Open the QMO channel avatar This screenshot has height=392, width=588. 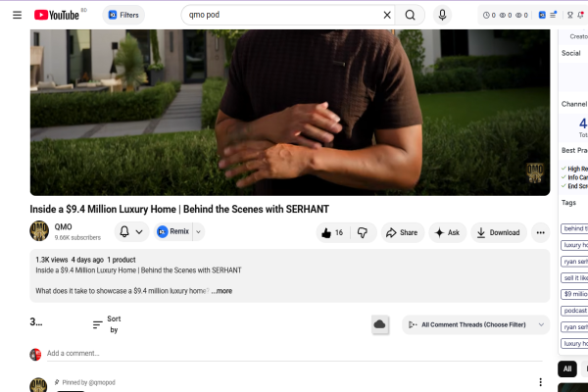point(39,231)
